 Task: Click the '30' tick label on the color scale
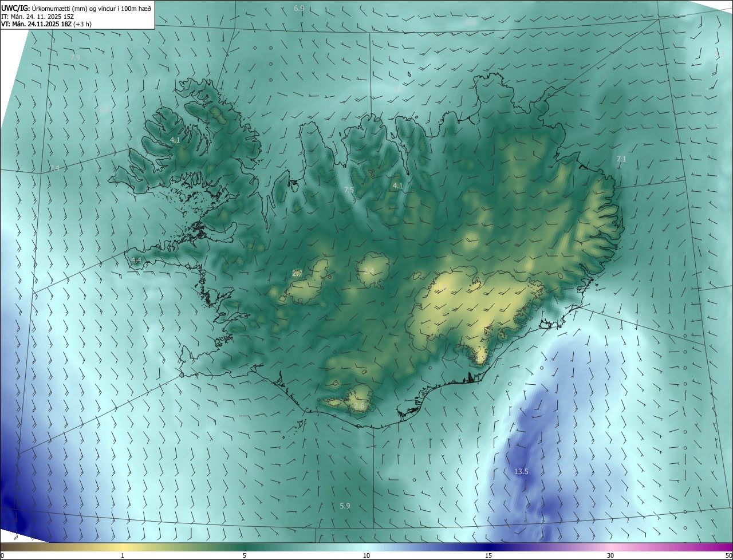(x=610, y=555)
